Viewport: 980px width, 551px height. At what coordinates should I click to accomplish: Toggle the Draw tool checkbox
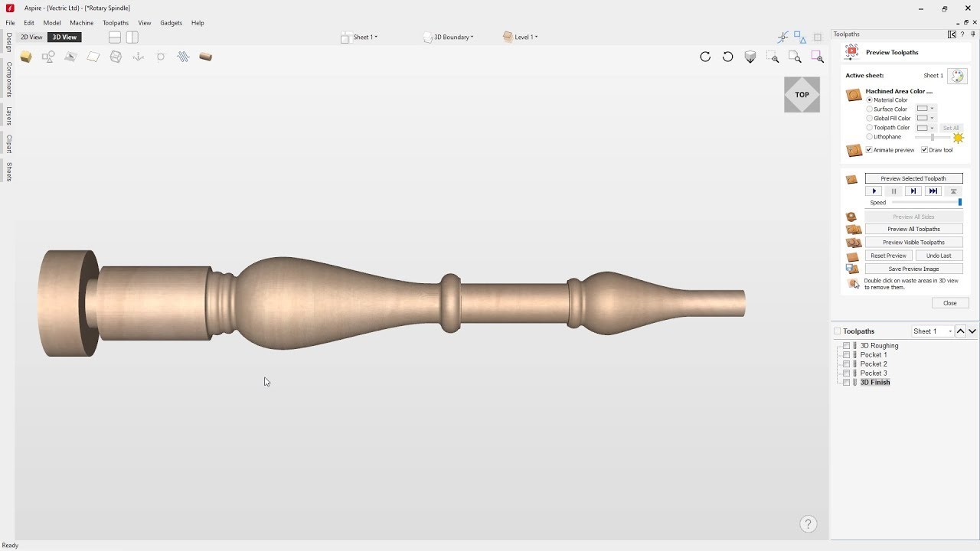pyautogui.click(x=924, y=150)
